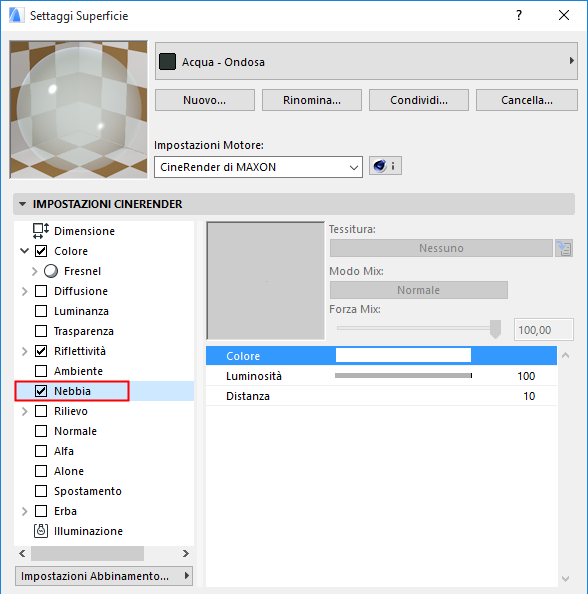Screen dimensions: 588x594
Task: Open the Impostazioni Abbinamento menu
Action: [104, 576]
